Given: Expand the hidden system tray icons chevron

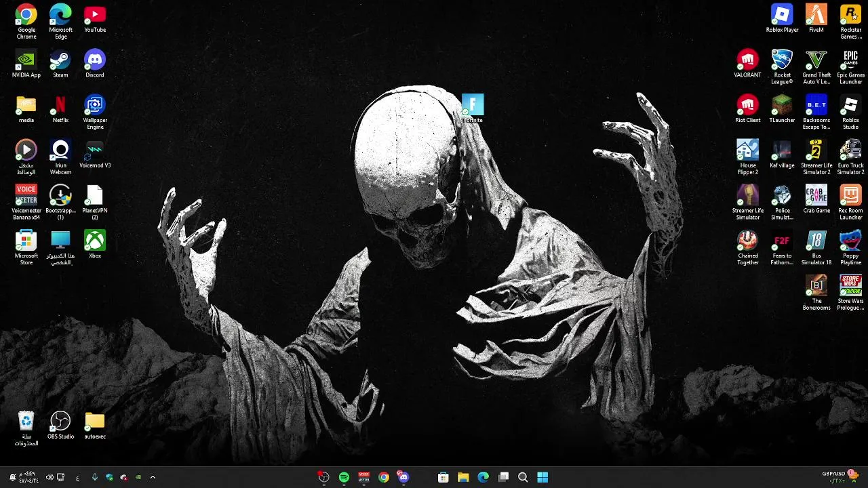Looking at the screenshot, I should pyautogui.click(x=153, y=477).
